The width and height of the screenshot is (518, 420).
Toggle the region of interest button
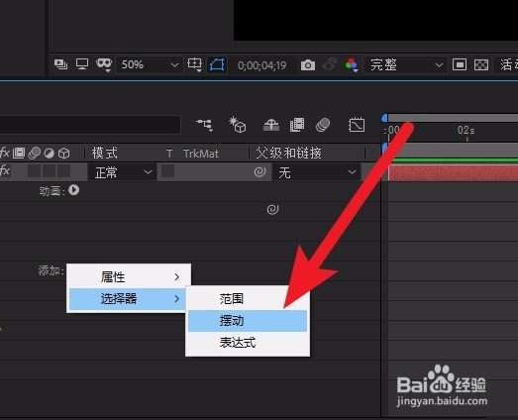click(217, 64)
